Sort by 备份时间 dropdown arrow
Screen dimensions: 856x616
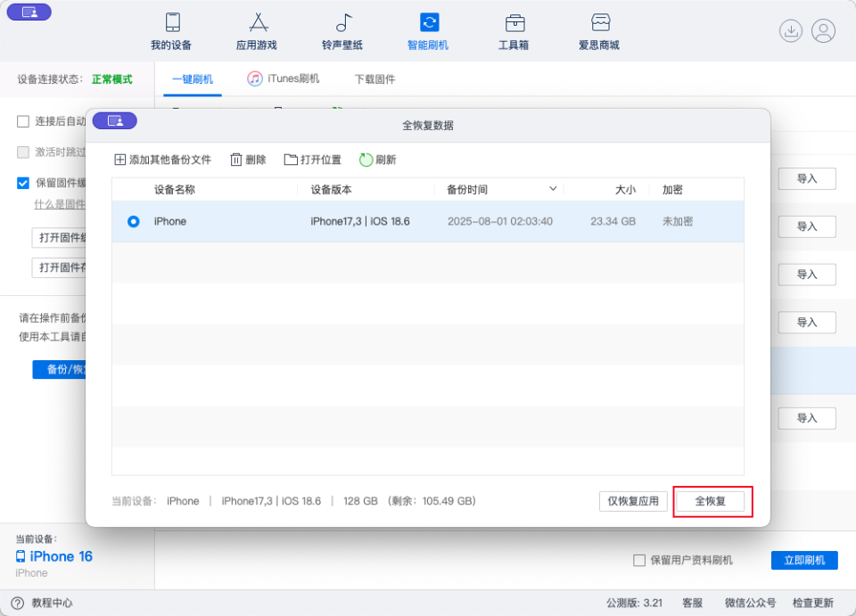tap(553, 189)
